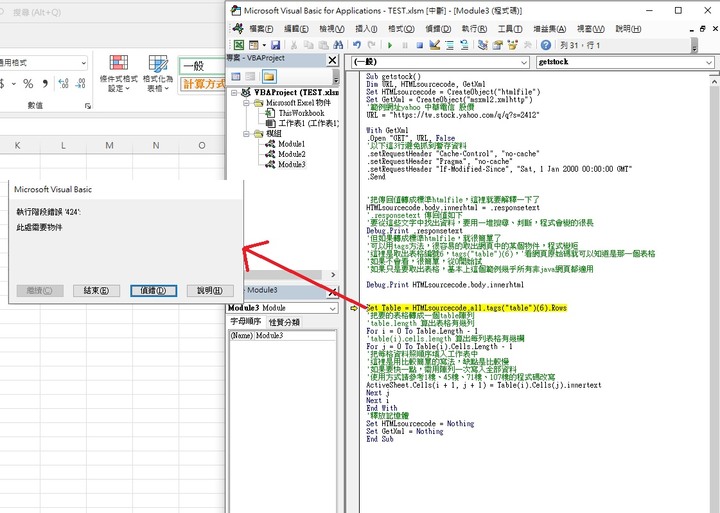Open the 執行(R) menu
720x513 pixels.
point(474,28)
